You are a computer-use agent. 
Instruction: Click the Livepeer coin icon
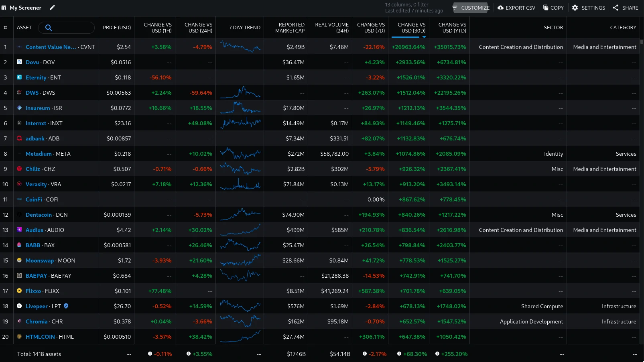tap(19, 306)
